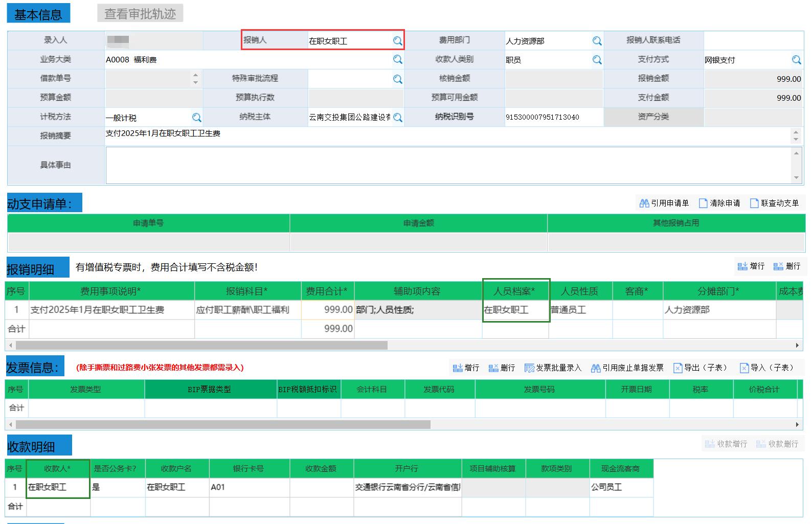Click the 发票批量录入 icon
Screen dimensions: 812x524
point(529,368)
